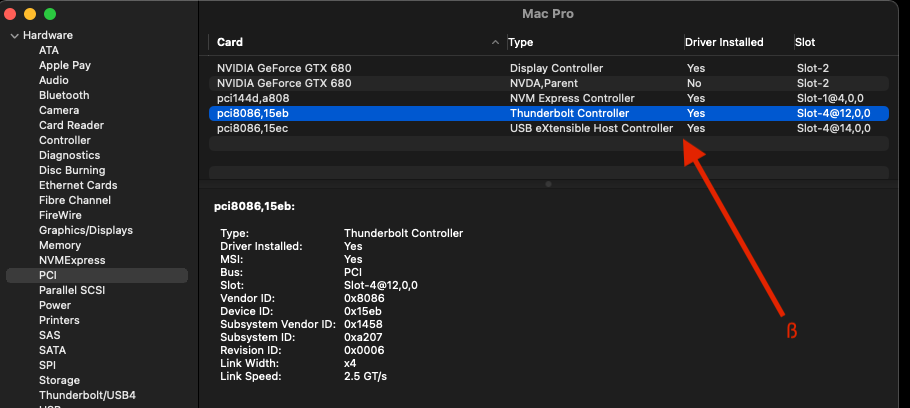Select the Thunderbolt/USB4 sidebar item

tap(87, 395)
